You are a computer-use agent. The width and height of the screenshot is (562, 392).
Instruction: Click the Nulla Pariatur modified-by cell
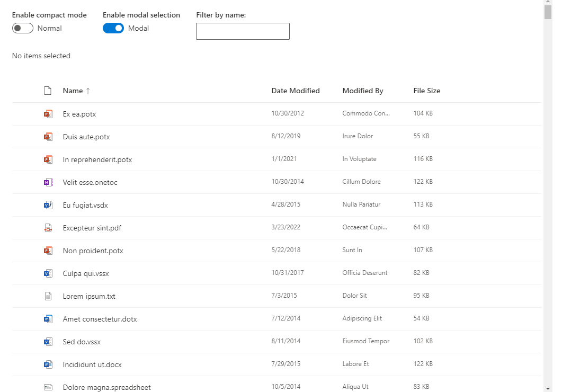(x=361, y=204)
